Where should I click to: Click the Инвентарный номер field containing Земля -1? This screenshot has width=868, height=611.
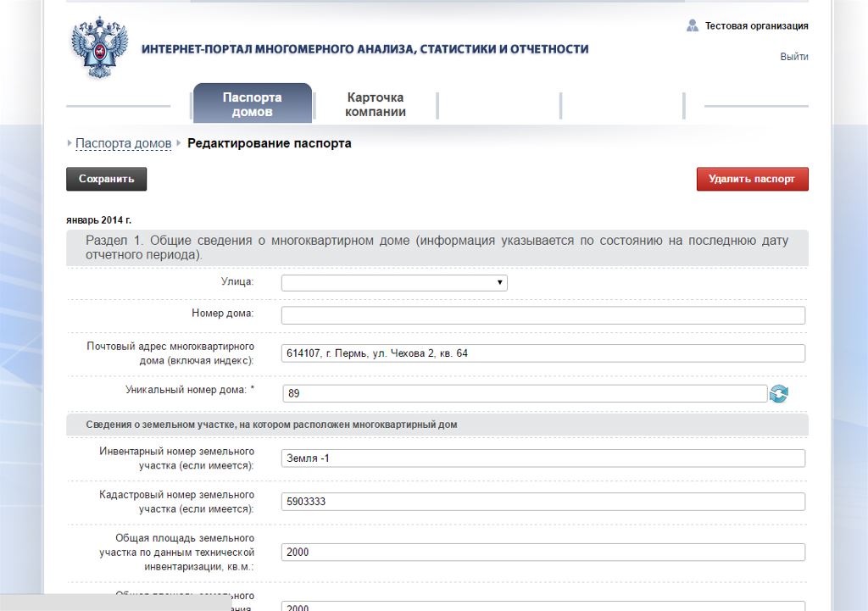(x=542, y=458)
